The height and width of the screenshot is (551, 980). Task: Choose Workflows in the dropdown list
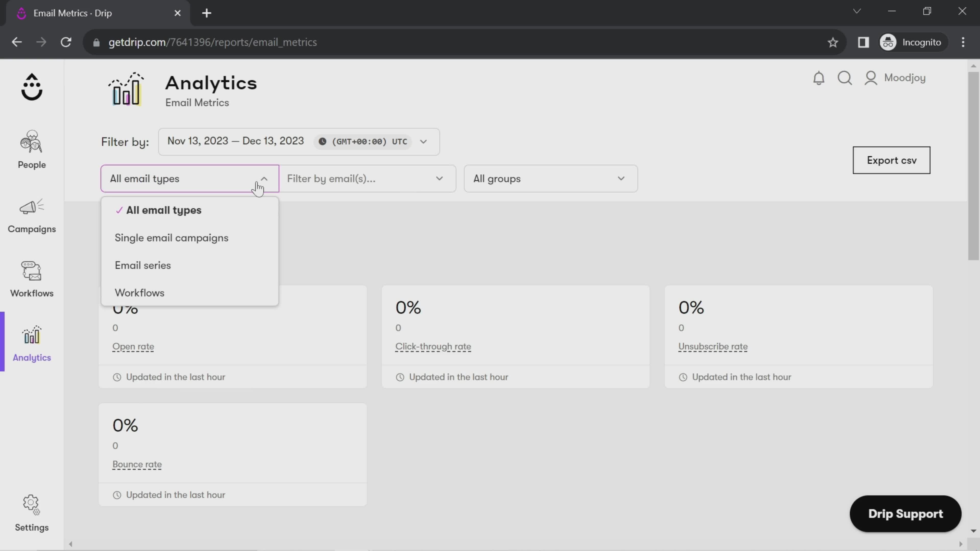[x=189, y=293]
